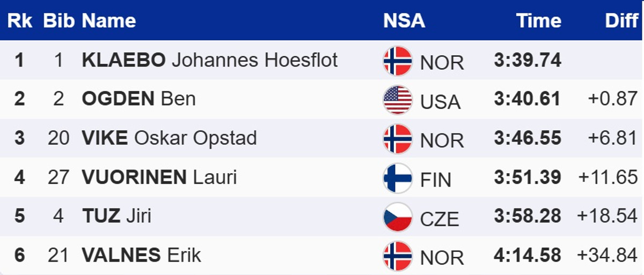This screenshot has height=275, width=644.
Task: Click Norway flag icon in Vike row
Action: coord(398,139)
